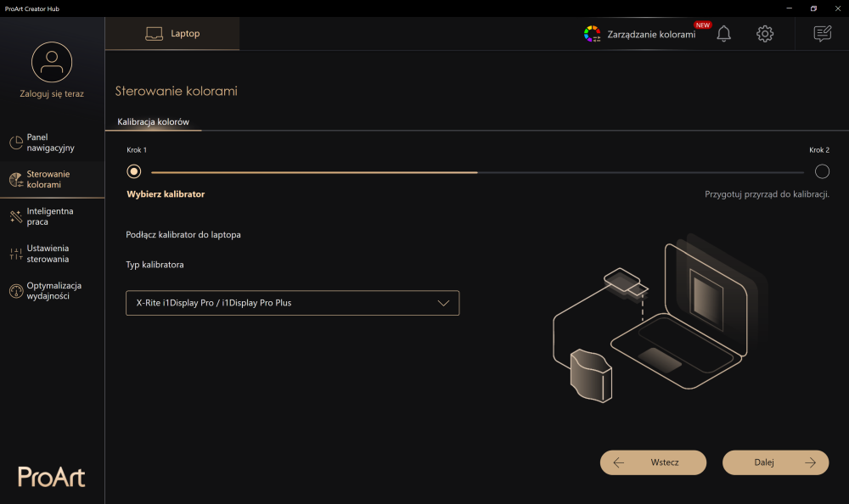The width and height of the screenshot is (849, 504).
Task: Open Optymalizacja wydajności section
Action: click(x=52, y=291)
